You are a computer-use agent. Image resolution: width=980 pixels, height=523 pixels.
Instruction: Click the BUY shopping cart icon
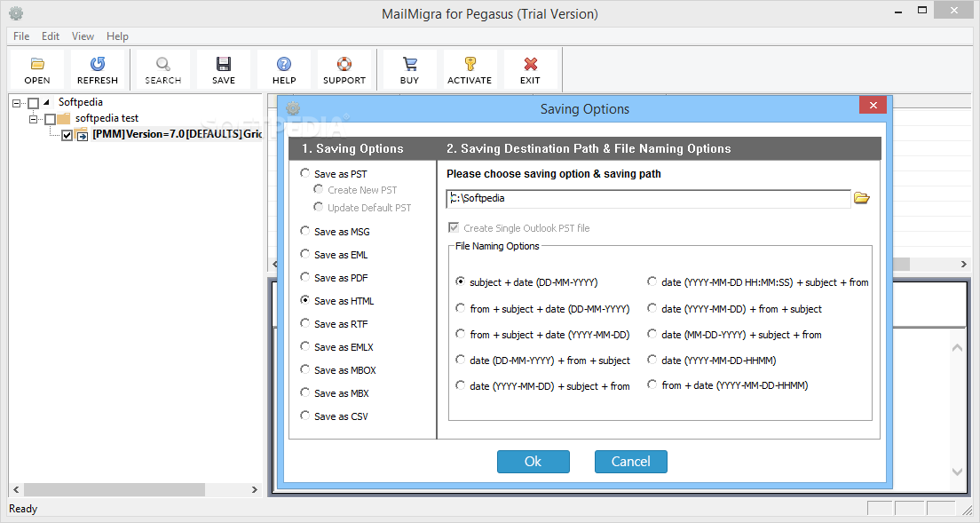[409, 64]
